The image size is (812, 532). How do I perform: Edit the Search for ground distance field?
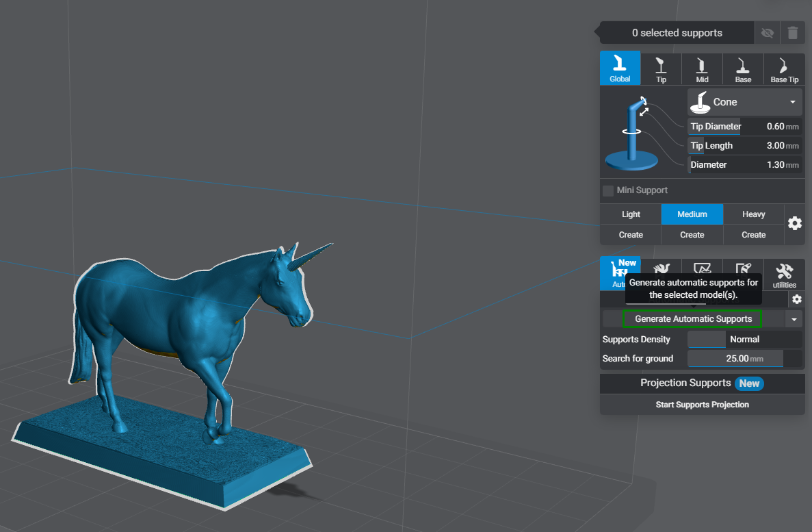[735, 358]
